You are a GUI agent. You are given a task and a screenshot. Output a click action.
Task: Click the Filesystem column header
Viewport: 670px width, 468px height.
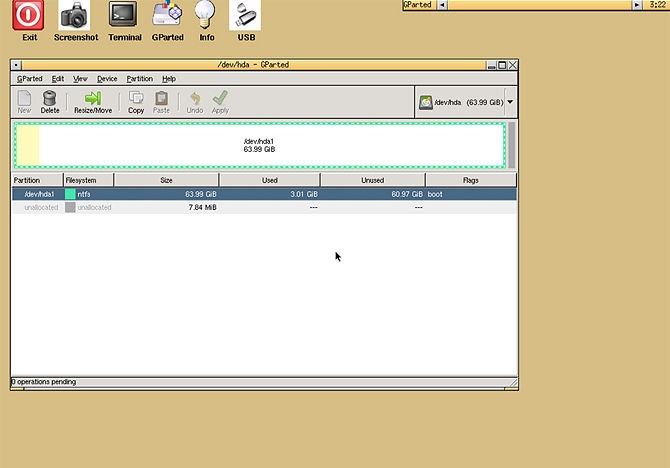(88, 180)
